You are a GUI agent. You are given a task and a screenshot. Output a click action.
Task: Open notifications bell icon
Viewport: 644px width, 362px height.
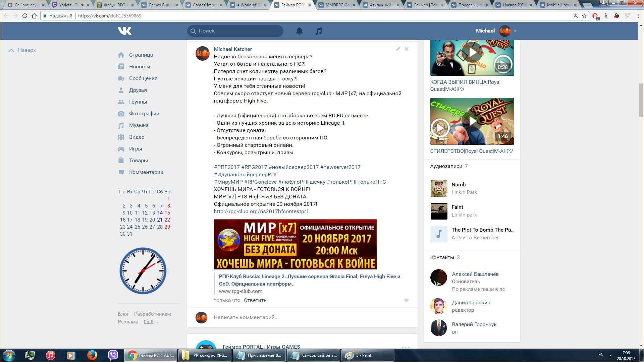(299, 31)
